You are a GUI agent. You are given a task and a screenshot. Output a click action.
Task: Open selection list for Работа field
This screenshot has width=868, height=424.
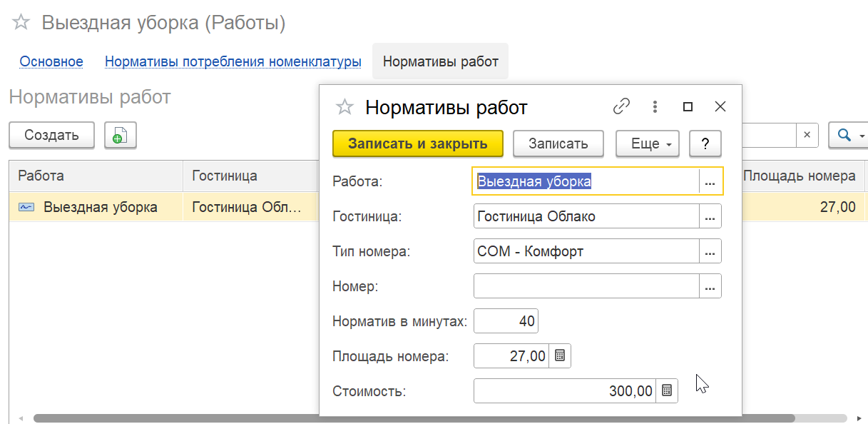(x=710, y=182)
